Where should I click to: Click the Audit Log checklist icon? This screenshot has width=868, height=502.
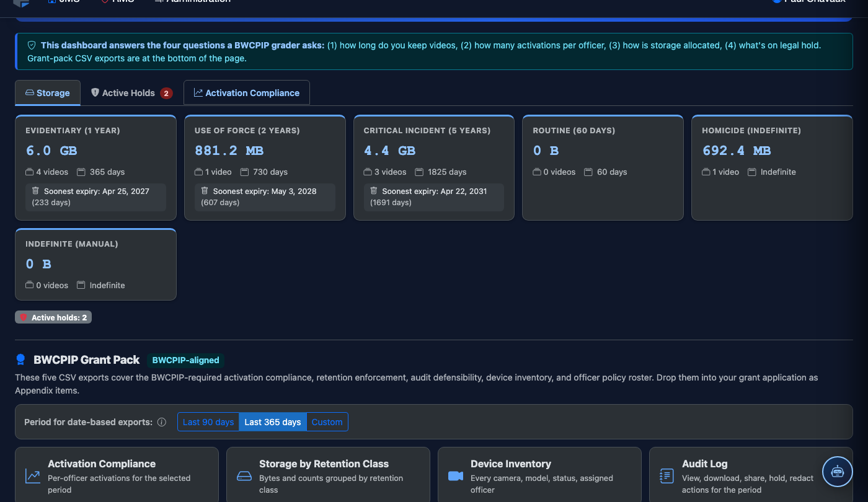click(x=666, y=476)
